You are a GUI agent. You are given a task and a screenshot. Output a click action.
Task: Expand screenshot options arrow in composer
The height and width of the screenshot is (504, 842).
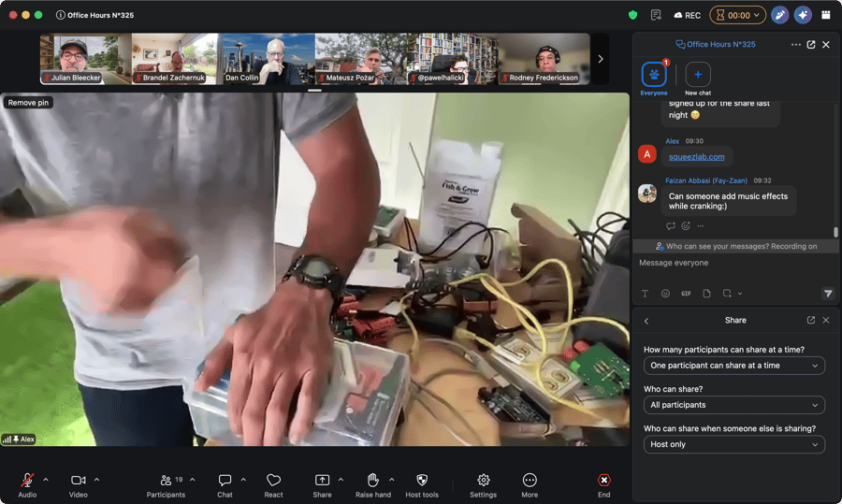740,294
